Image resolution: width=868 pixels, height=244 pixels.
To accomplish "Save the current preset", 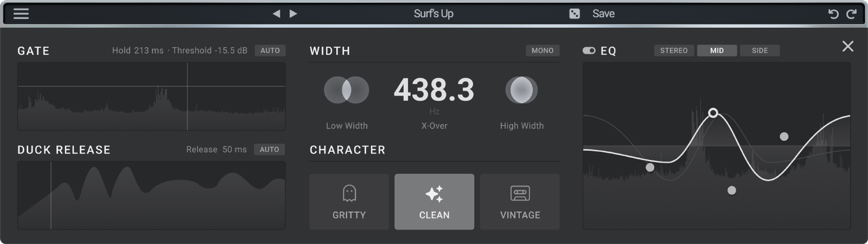I will pyautogui.click(x=603, y=14).
